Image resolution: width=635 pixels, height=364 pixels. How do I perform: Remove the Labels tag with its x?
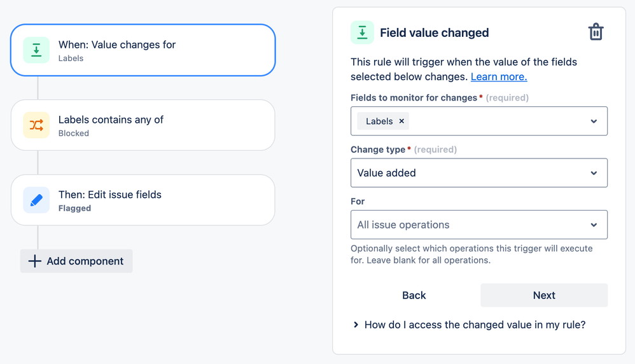click(x=401, y=121)
